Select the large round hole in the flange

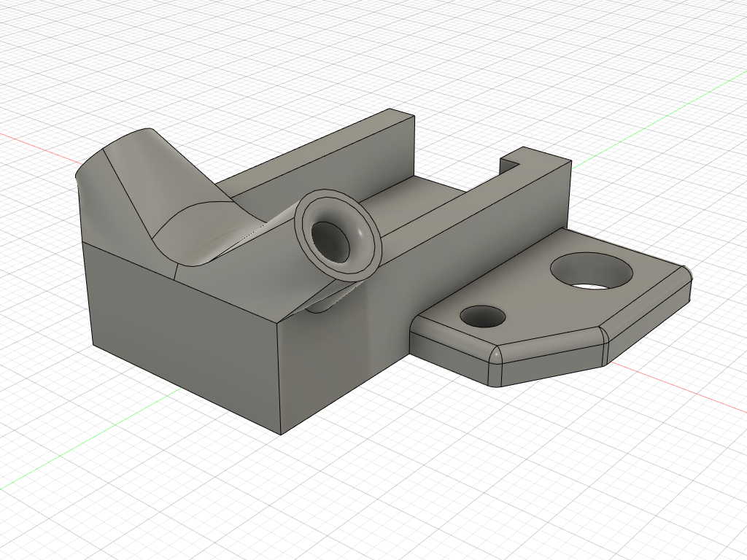tap(592, 271)
